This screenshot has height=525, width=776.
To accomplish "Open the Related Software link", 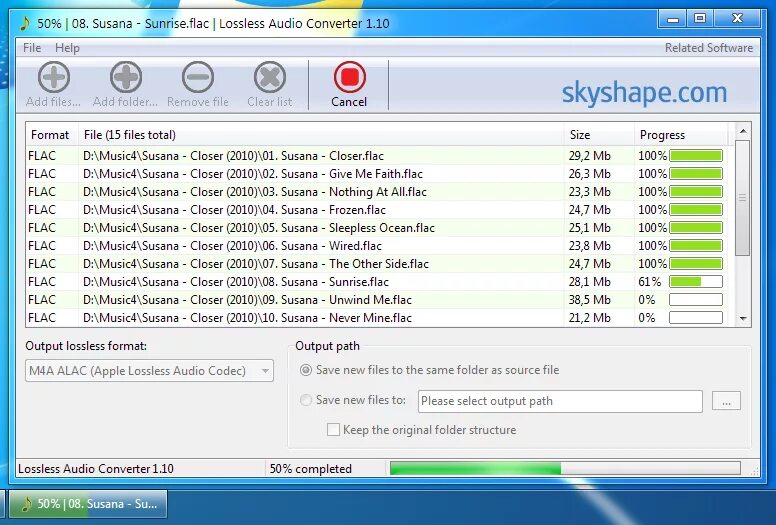I will tap(708, 48).
